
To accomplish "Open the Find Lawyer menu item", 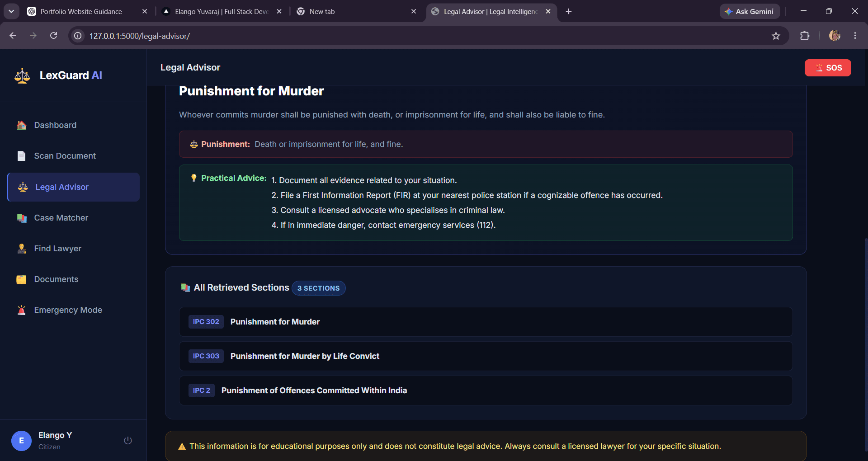I will 73,249.
